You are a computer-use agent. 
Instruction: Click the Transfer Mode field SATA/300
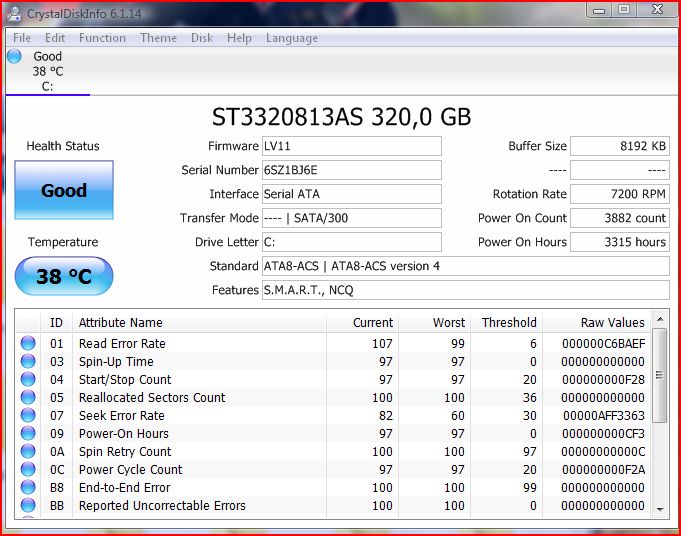pos(352,218)
